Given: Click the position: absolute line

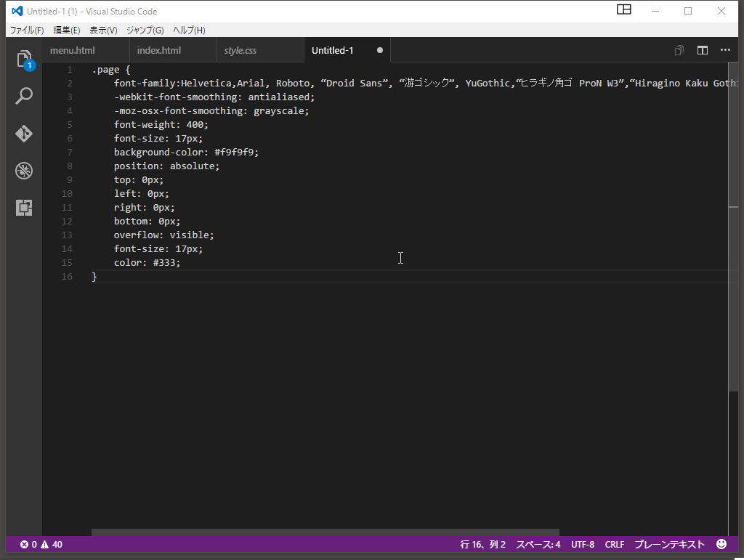Looking at the screenshot, I should pyautogui.click(x=166, y=166).
